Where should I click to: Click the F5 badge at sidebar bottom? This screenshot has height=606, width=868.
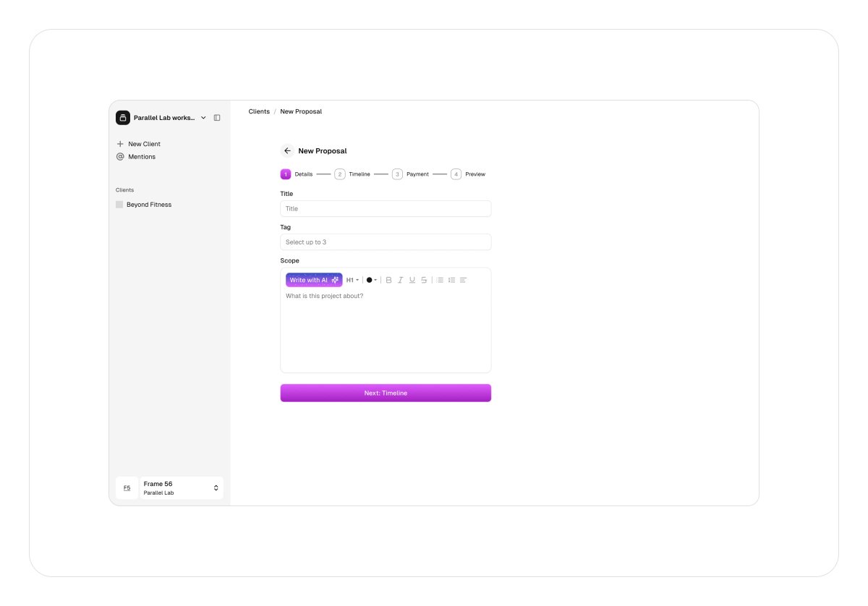click(127, 488)
